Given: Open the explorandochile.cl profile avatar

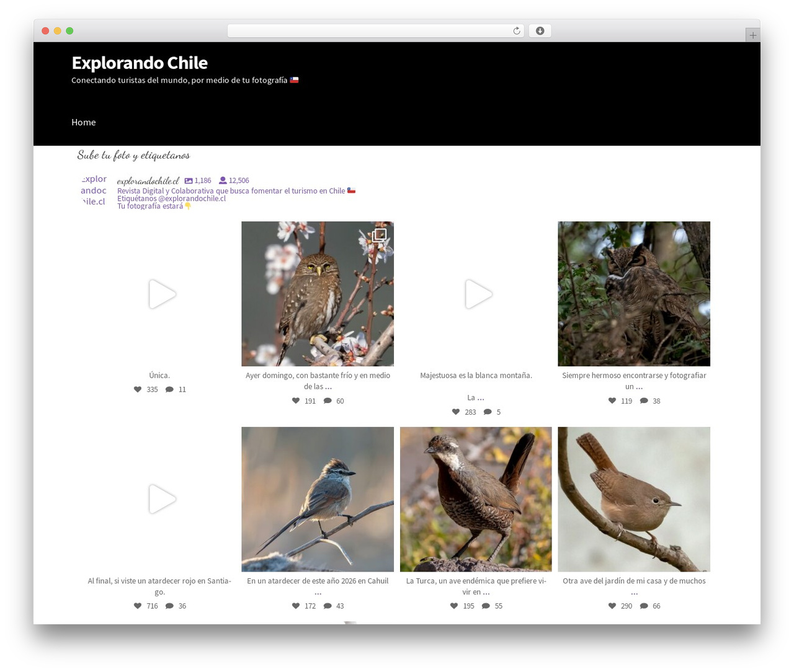Looking at the screenshot, I should tap(94, 190).
